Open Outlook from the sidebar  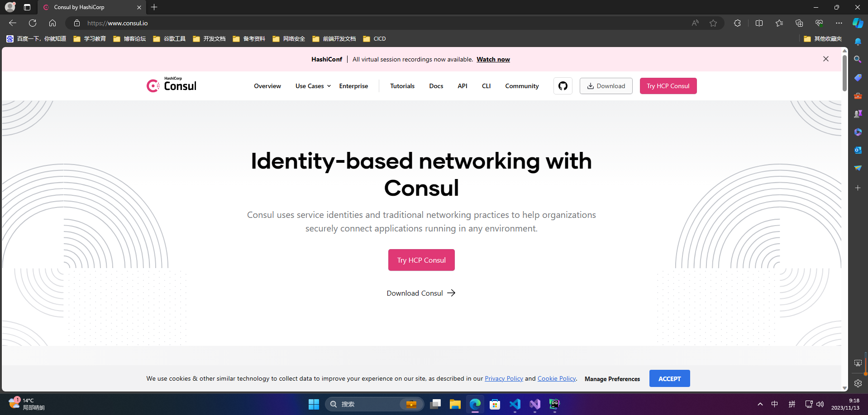point(858,150)
